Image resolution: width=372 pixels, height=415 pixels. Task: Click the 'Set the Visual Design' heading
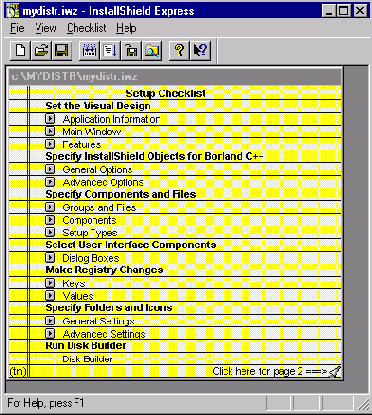tap(98, 106)
